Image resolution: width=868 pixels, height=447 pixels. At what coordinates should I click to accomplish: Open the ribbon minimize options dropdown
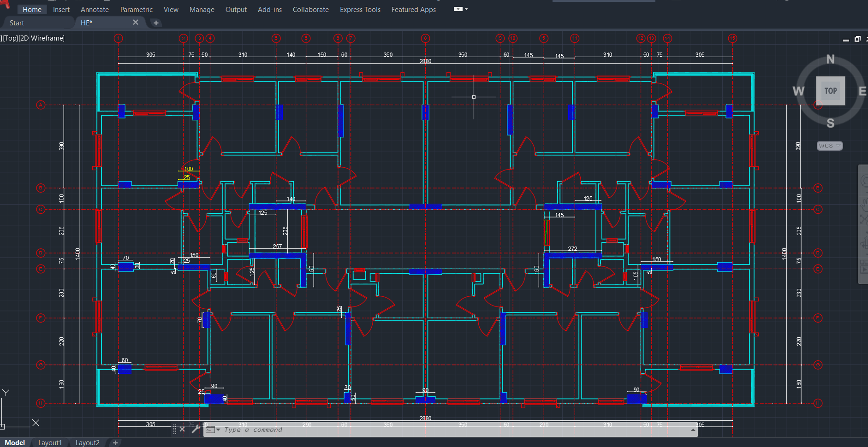466,9
